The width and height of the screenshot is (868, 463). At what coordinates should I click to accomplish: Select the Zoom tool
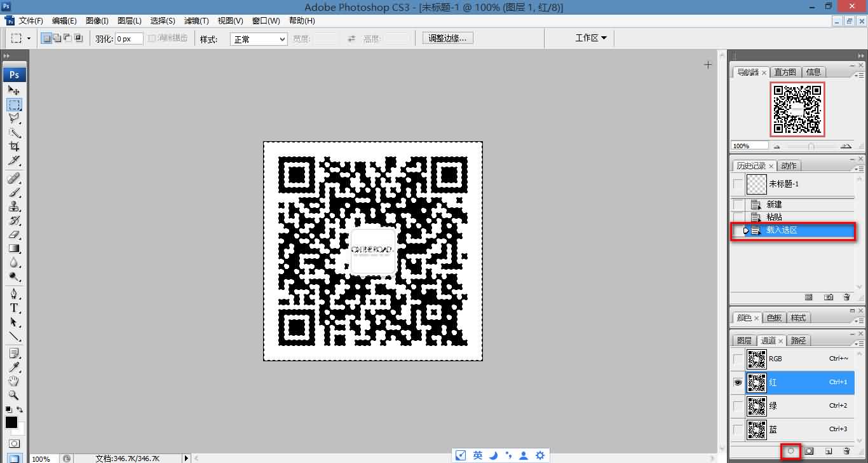[15, 395]
